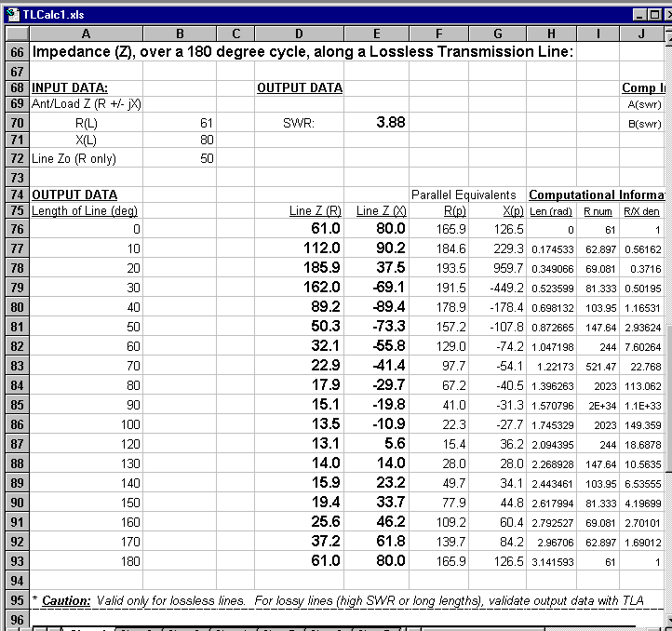Select row 85 header
Image resolution: width=672 pixels, height=631 pixels.
coord(17,405)
